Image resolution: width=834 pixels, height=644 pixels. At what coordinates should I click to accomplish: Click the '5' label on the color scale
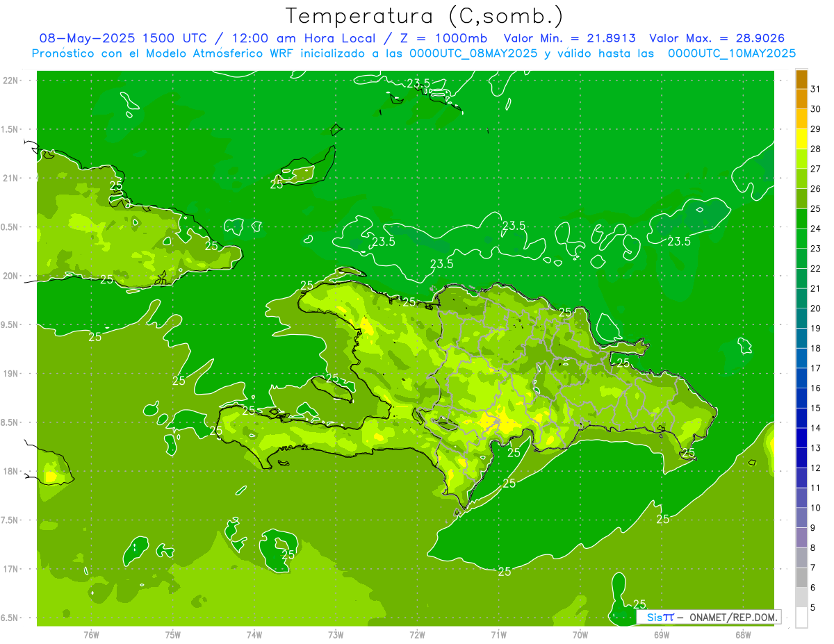813,608
